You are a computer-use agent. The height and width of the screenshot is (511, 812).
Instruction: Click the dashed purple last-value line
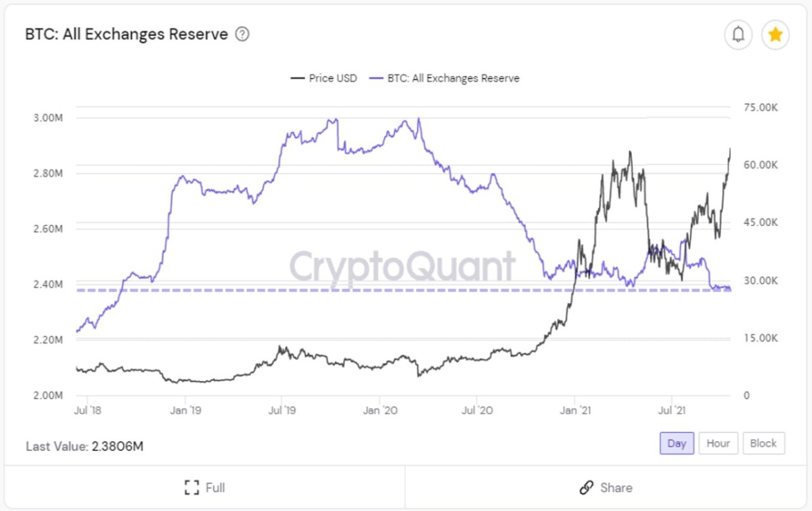pyautogui.click(x=404, y=290)
